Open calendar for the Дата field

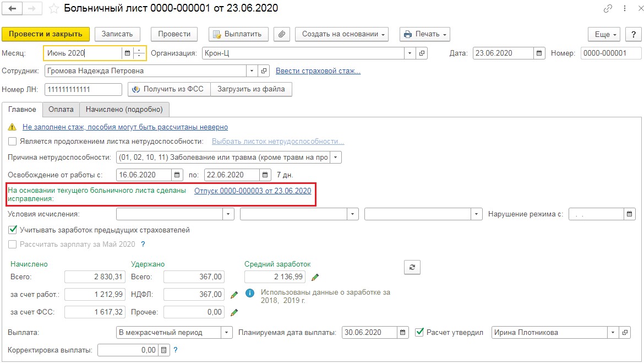(539, 53)
